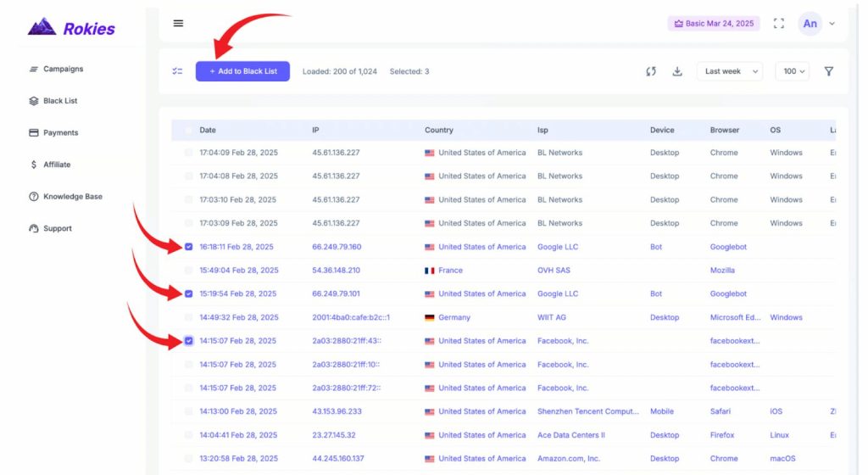Open Knowledge Base page
Viewport: 868px width, 475px height.
coord(73,197)
